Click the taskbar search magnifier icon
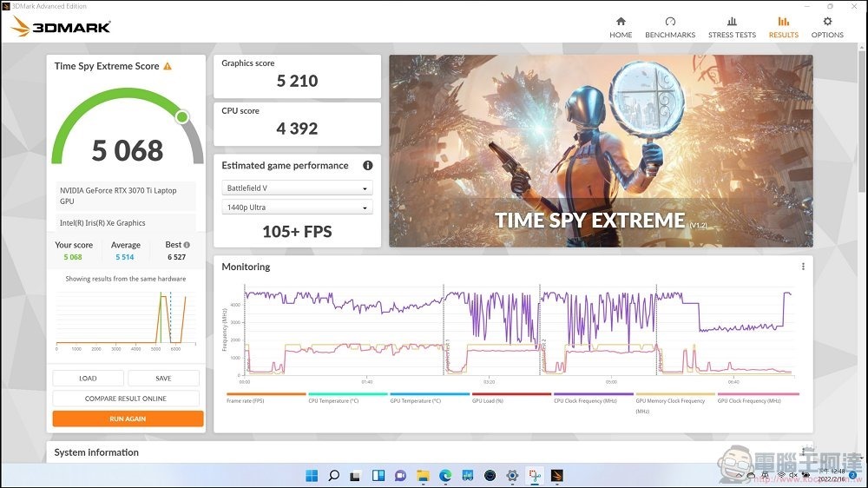This screenshot has height=488, width=868. coord(333,476)
